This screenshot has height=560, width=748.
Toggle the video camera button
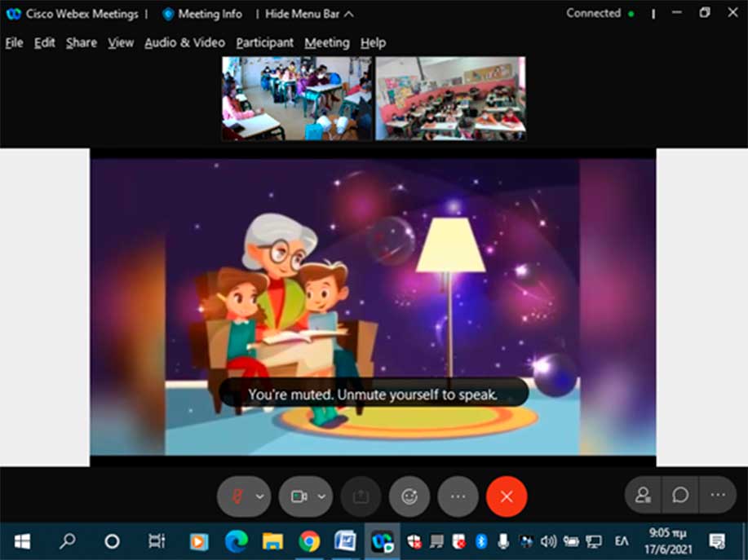click(x=299, y=496)
